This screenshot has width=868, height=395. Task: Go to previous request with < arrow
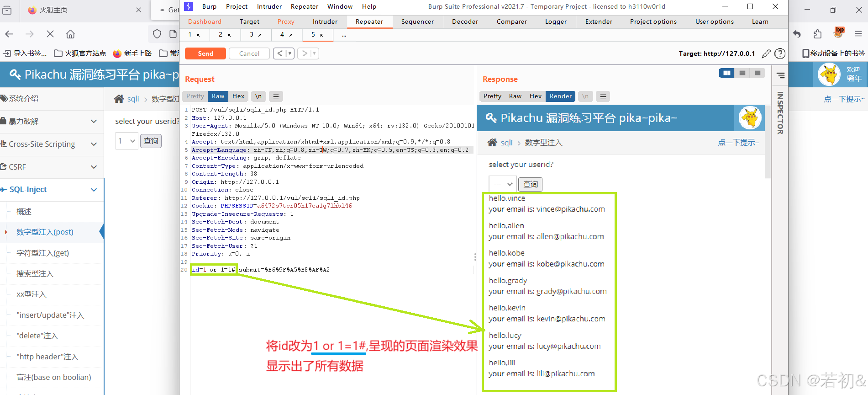(279, 53)
